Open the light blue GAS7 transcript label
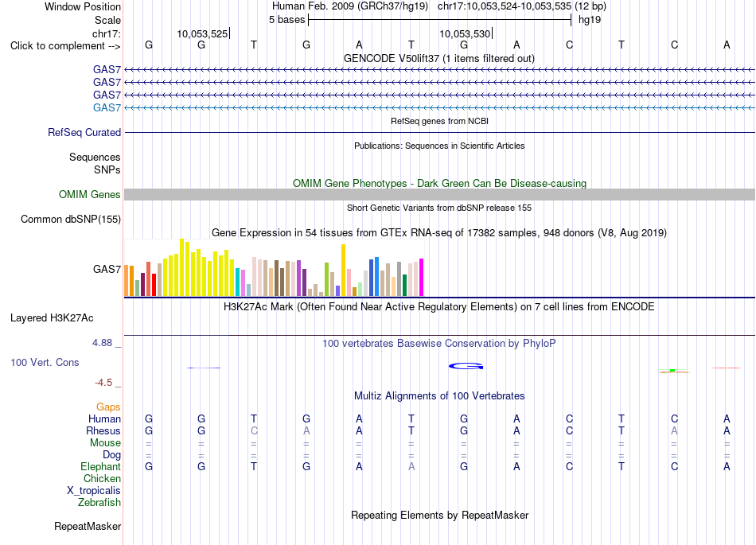 pyautogui.click(x=107, y=107)
